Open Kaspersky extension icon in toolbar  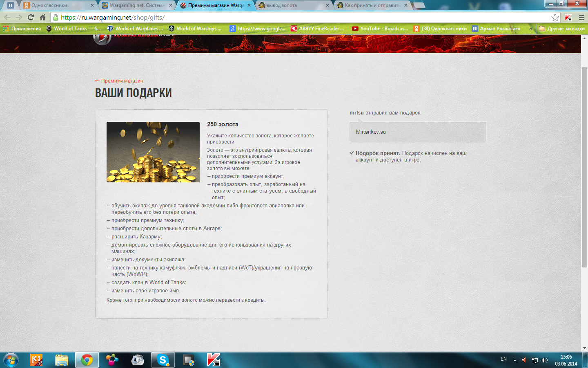[x=568, y=17]
